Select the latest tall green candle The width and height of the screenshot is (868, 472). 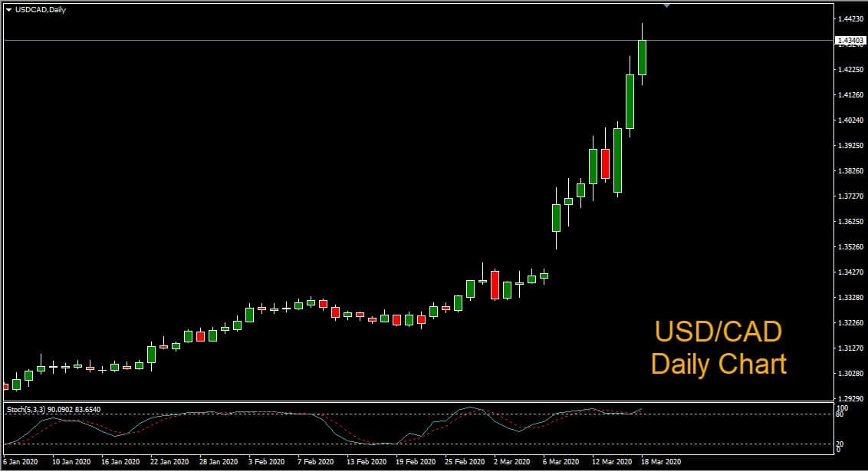tap(642, 57)
